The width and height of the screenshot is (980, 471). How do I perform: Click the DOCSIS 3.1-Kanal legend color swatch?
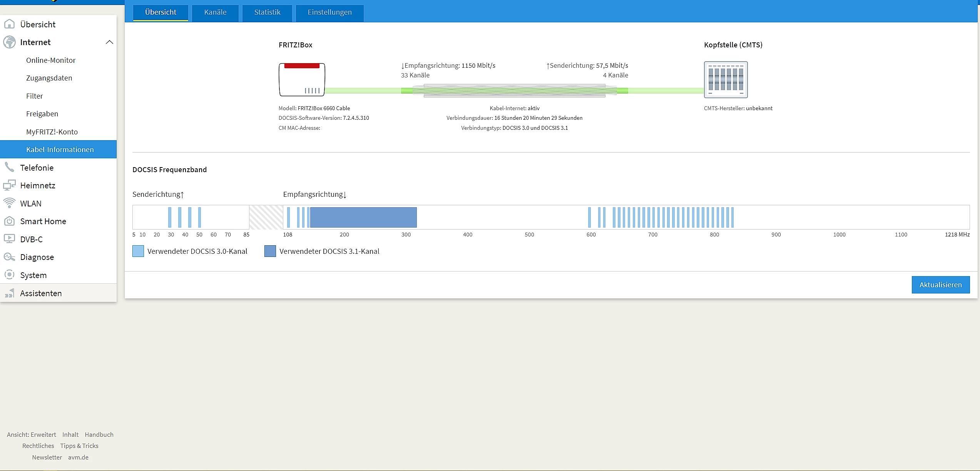click(x=270, y=251)
